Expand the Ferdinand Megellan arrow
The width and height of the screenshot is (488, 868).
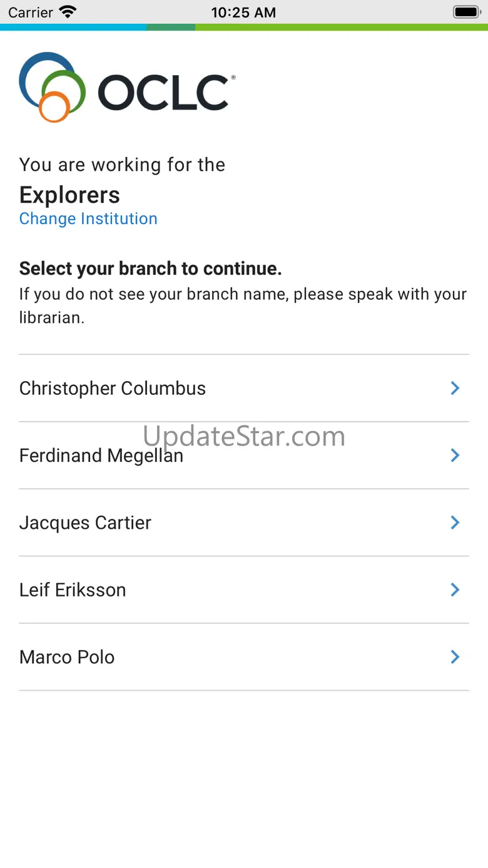coord(455,456)
